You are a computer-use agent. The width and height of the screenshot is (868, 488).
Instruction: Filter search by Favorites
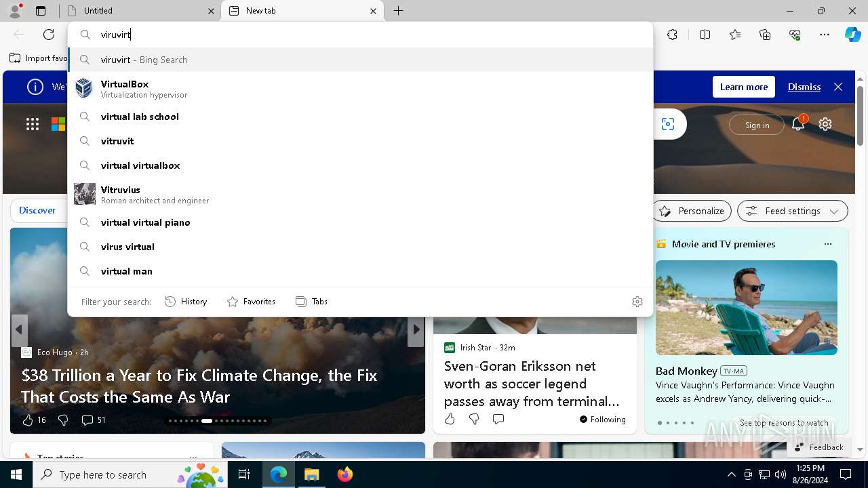tap(251, 302)
